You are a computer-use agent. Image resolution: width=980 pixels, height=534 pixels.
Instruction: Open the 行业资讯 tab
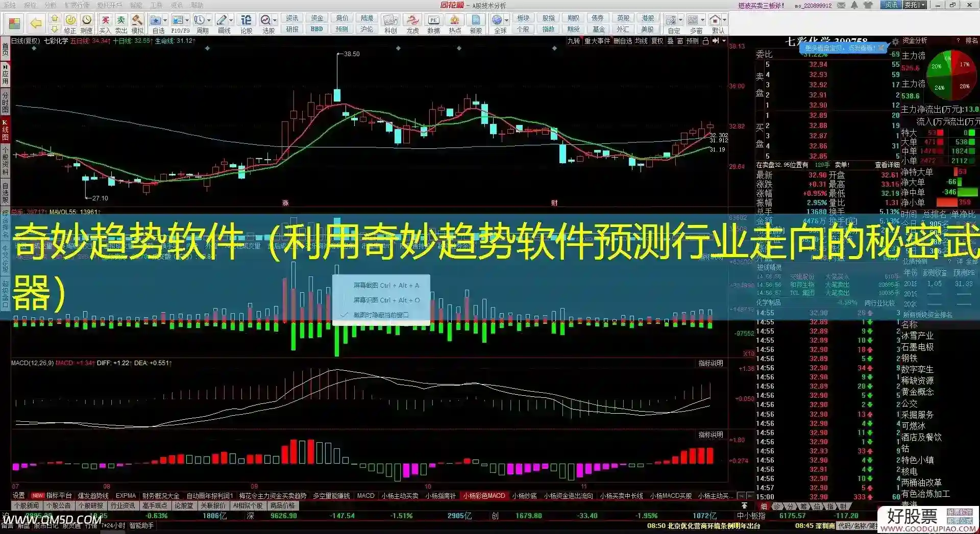(x=123, y=505)
